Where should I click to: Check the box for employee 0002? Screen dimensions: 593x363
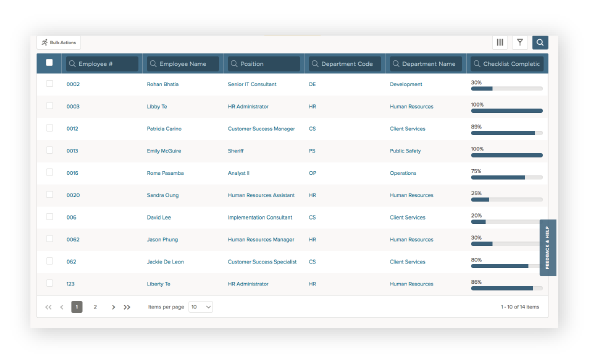pos(49,84)
